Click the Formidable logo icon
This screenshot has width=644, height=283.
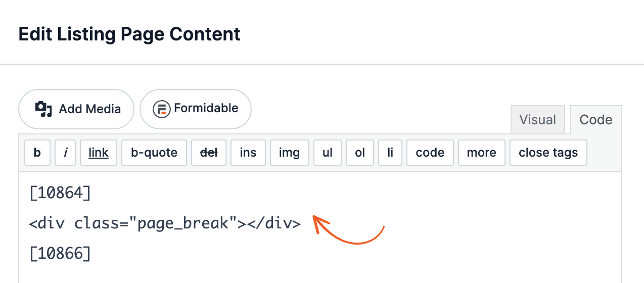pyautogui.click(x=161, y=109)
